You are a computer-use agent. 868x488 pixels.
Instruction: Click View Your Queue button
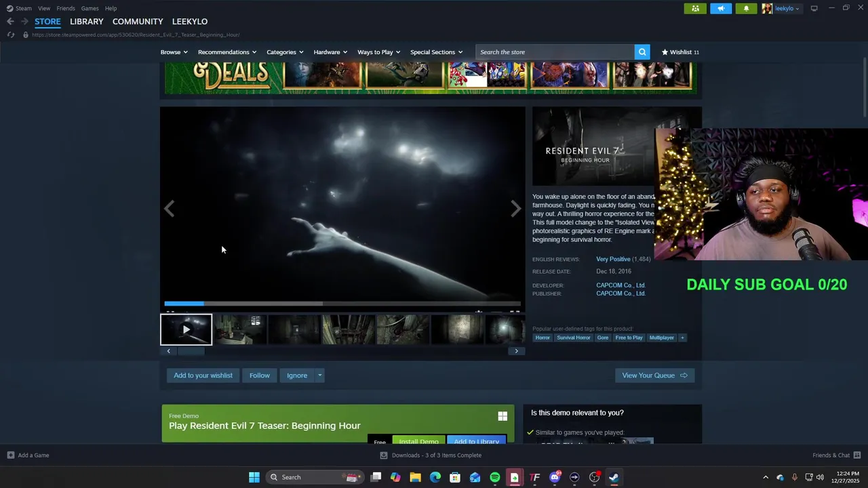coord(654,375)
